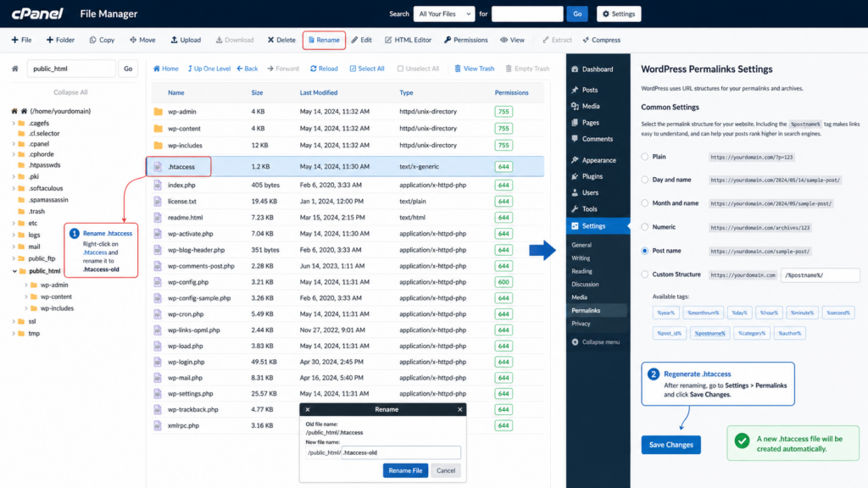Select the Post name option
This screenshot has width=868, height=488.
tap(644, 251)
